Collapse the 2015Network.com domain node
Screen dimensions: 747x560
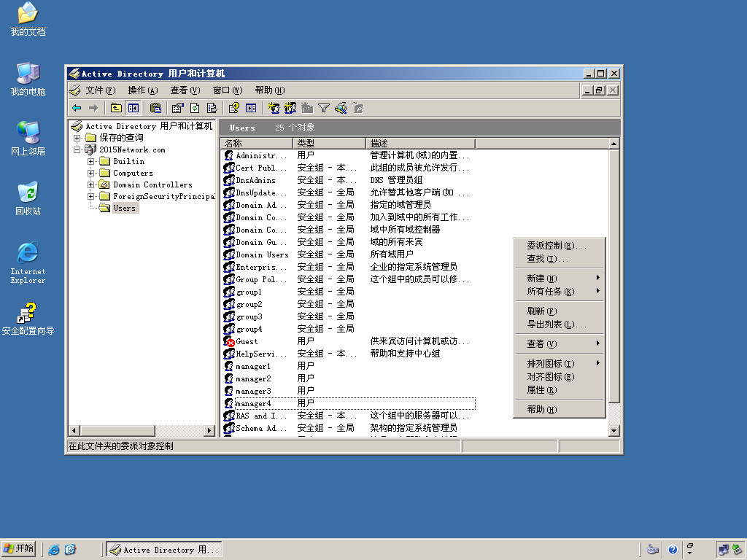click(x=77, y=149)
